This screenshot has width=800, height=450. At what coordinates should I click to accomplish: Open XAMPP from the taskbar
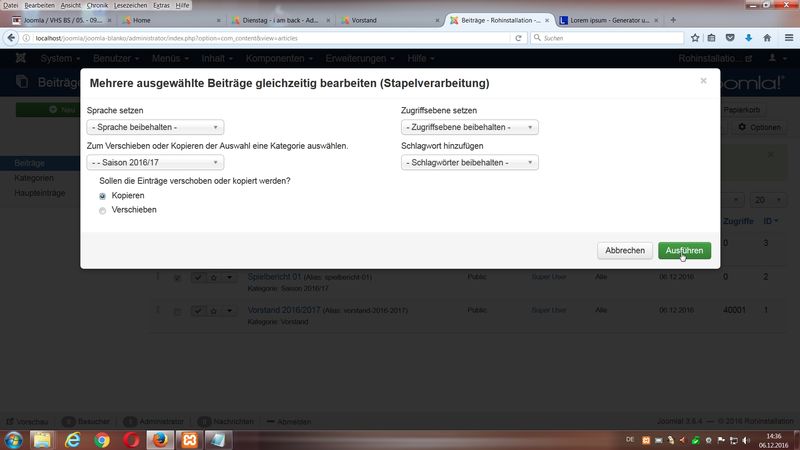(x=189, y=440)
